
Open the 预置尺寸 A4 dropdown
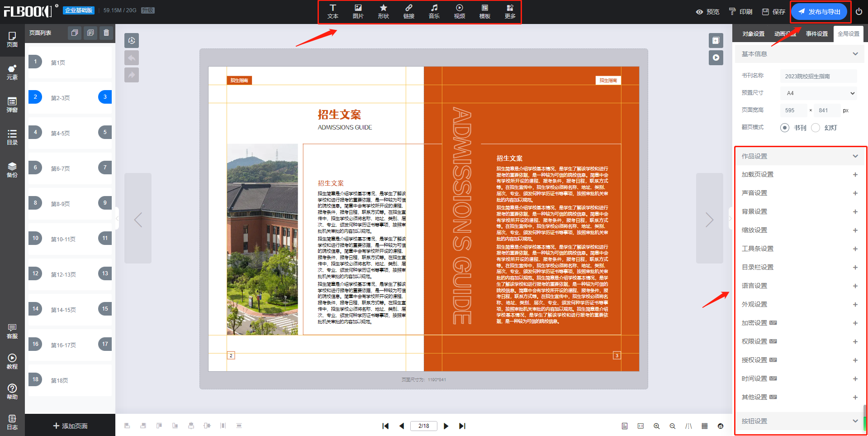tap(819, 93)
